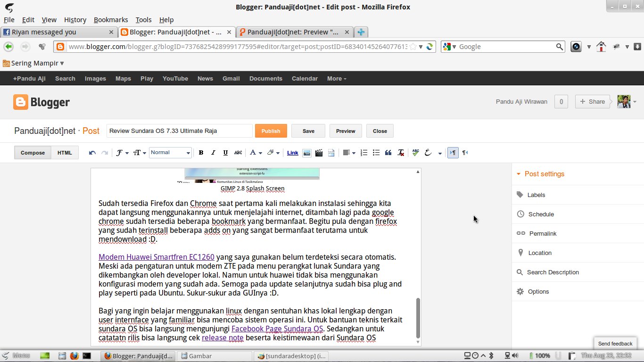The height and width of the screenshot is (362, 644).
Task: Go back using the Firefox back arrow
Action: pyautogui.click(x=8, y=47)
